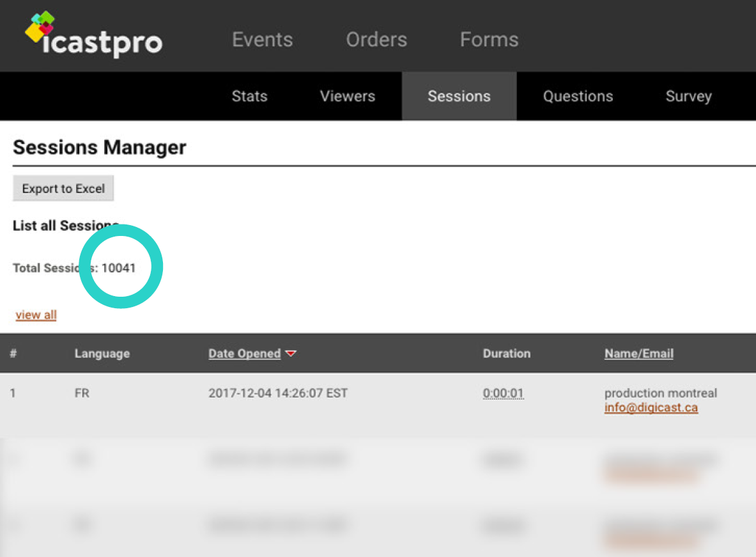This screenshot has height=557, width=756.
Task: Select the Sessions tab
Action: pos(459,97)
